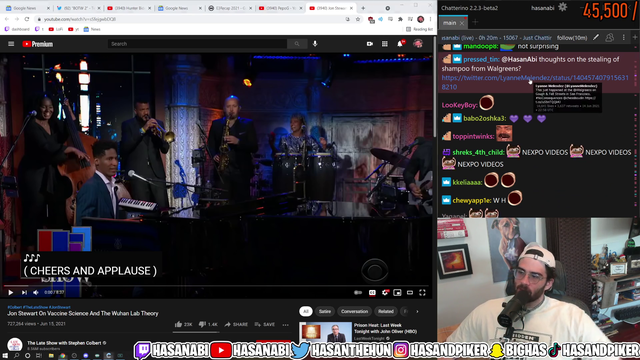Viewport: 640px width, 360px height.
Task: Skip to next video in player
Action: [x=24, y=292]
